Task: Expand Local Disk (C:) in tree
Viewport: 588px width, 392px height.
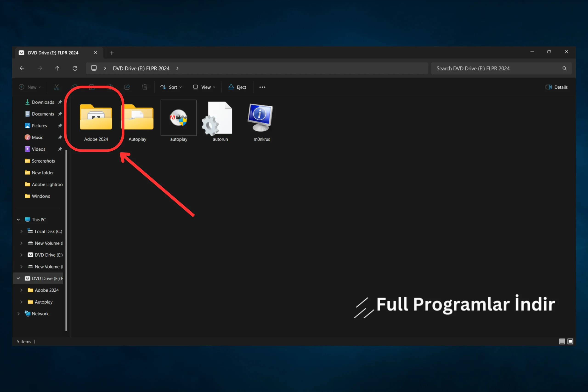Action: [x=21, y=231]
